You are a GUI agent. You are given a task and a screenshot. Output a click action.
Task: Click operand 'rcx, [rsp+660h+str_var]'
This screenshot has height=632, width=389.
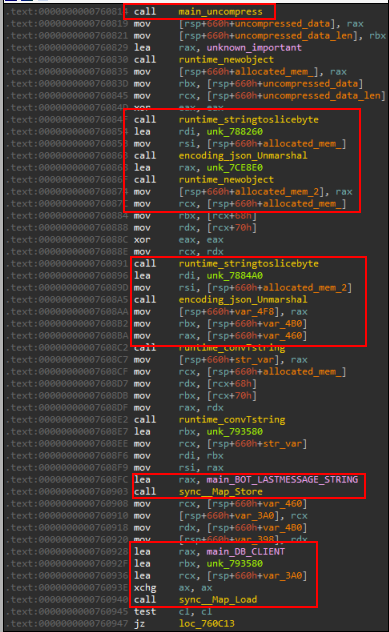tap(243, 444)
